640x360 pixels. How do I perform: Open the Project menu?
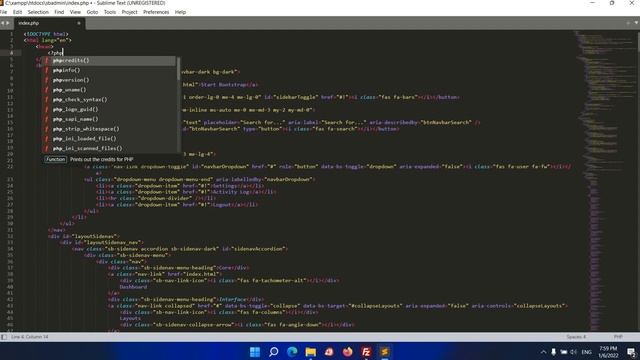[129, 12]
